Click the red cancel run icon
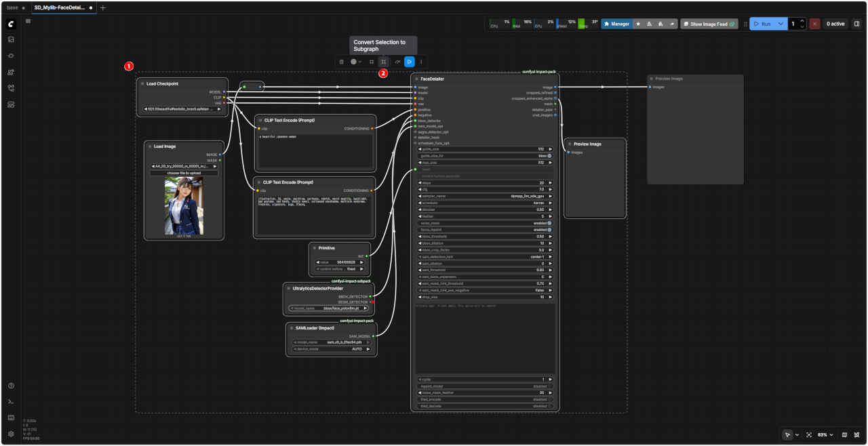 pyautogui.click(x=814, y=24)
